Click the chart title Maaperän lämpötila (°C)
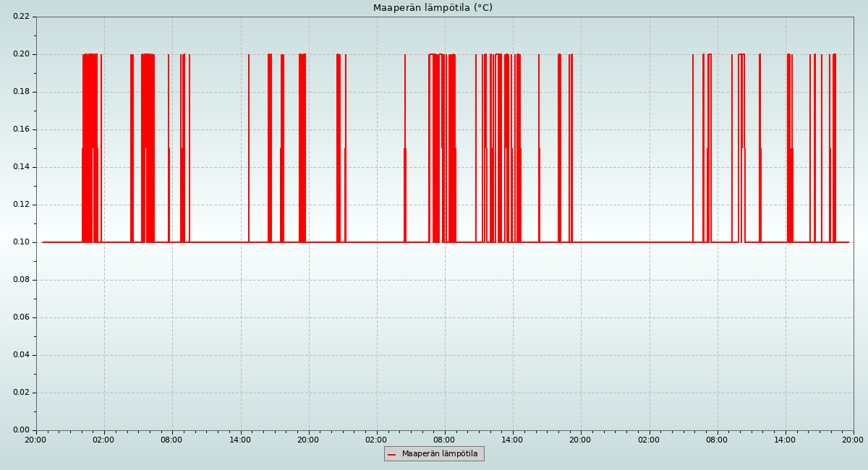 point(433,8)
